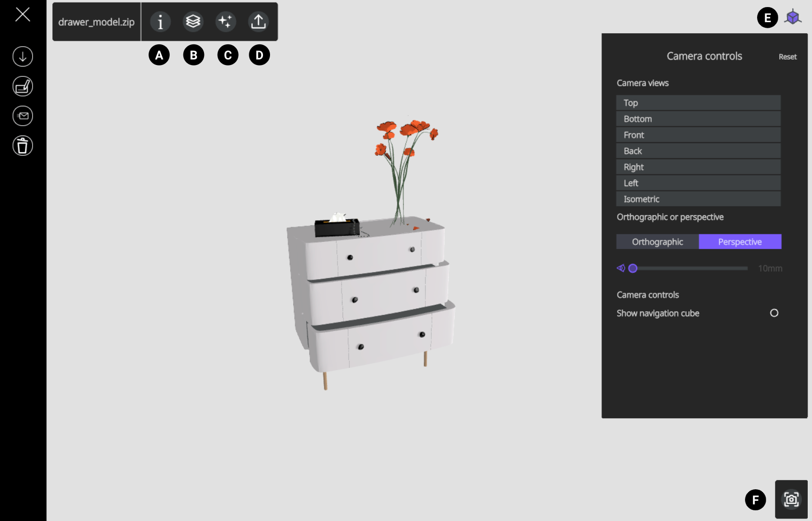Screen dimensions: 812x521
Task: Take a screenshot with the capture icon
Action: 791,499
